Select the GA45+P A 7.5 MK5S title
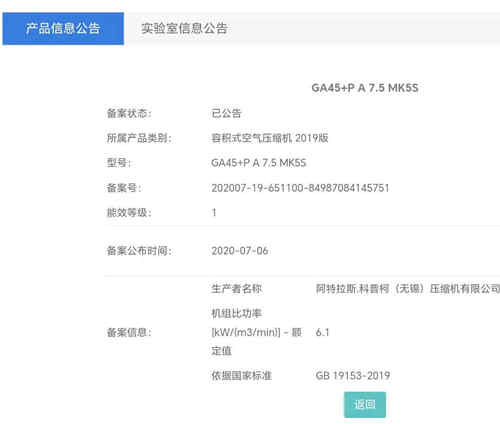Image resolution: width=500 pixels, height=424 pixels. coord(365,88)
